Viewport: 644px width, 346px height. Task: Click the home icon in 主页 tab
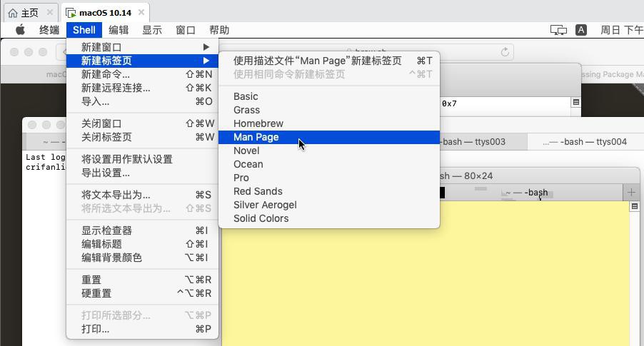coord(13,13)
